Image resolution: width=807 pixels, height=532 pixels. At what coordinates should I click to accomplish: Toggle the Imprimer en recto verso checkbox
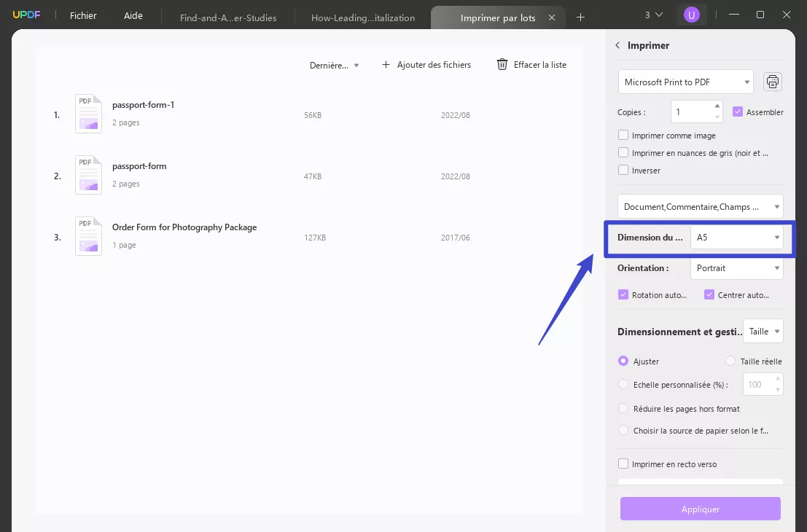click(623, 463)
